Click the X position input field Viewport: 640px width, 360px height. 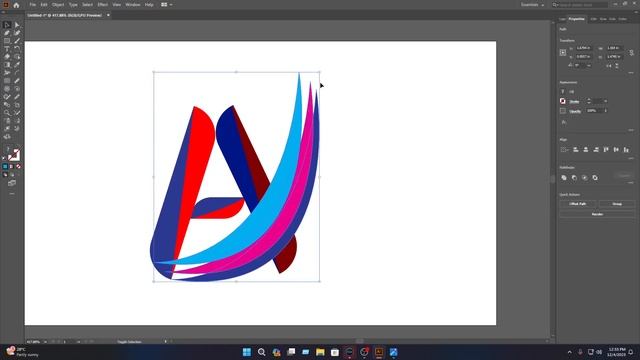click(584, 48)
